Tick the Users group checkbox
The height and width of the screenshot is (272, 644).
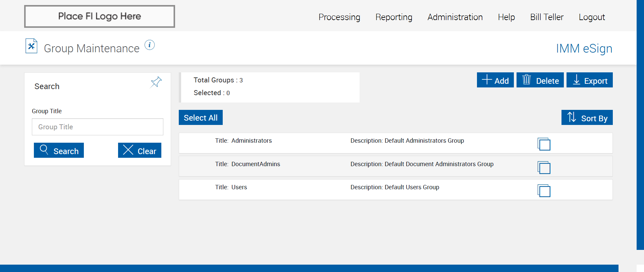tap(544, 191)
